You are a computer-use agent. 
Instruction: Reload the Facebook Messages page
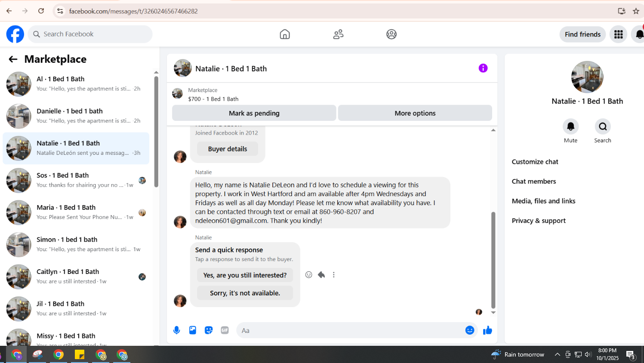(x=41, y=11)
